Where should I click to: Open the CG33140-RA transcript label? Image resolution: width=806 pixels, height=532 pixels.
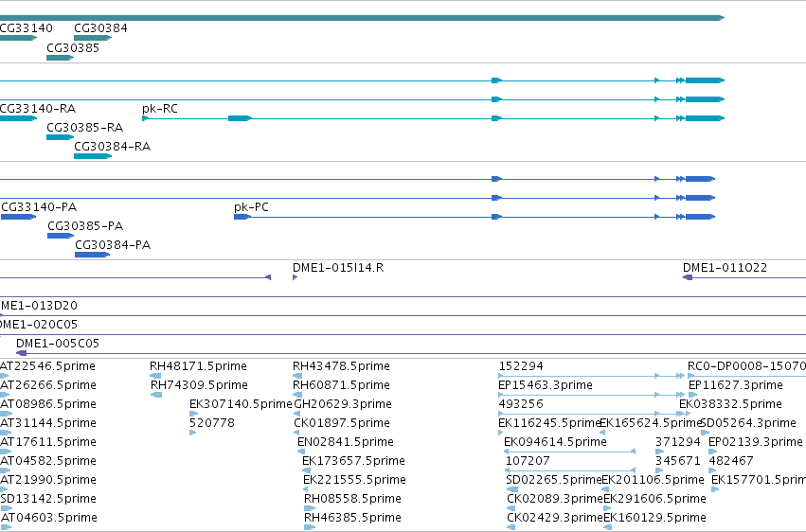[38, 109]
